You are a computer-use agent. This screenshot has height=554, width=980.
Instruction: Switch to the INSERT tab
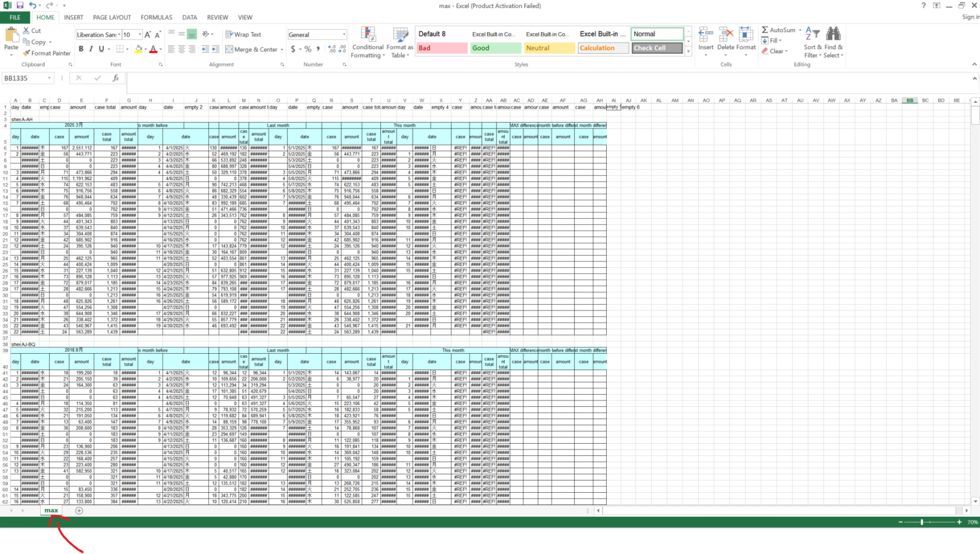pos(73,18)
